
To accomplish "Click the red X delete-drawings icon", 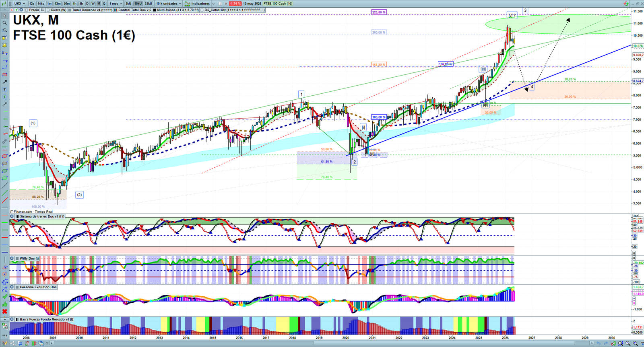I will (x=4, y=311).
